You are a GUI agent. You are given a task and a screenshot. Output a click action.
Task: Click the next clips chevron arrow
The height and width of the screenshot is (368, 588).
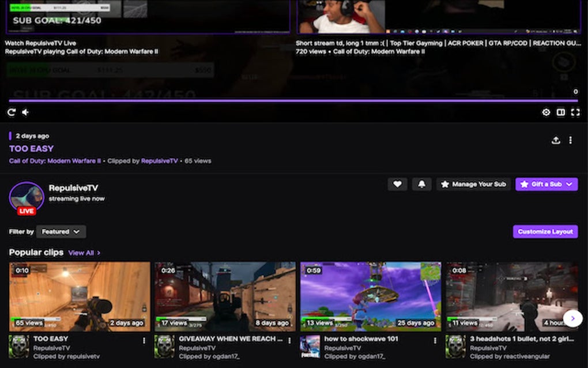(572, 318)
